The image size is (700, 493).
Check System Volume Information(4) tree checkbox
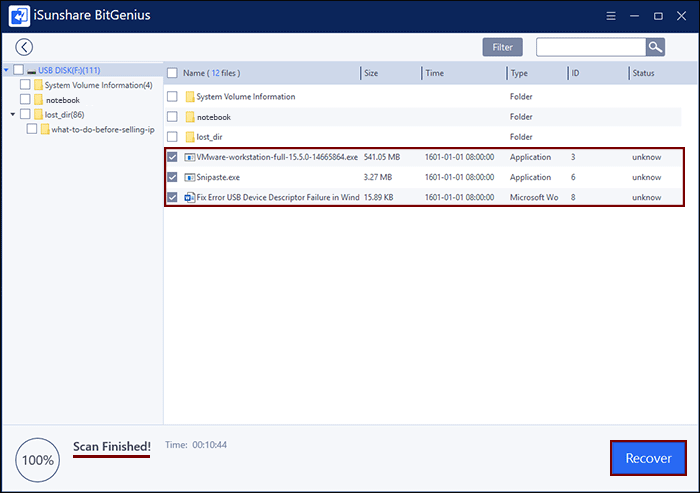(x=25, y=84)
